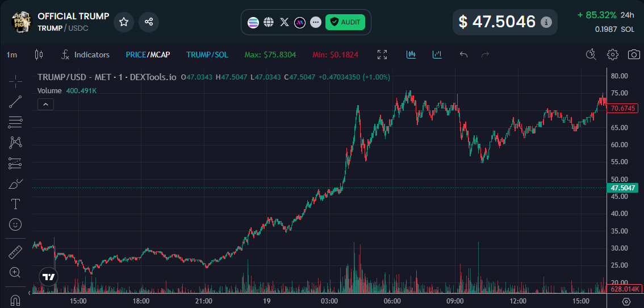The height and width of the screenshot is (308, 644).
Task: Open chart settings gear
Action: (x=613, y=55)
